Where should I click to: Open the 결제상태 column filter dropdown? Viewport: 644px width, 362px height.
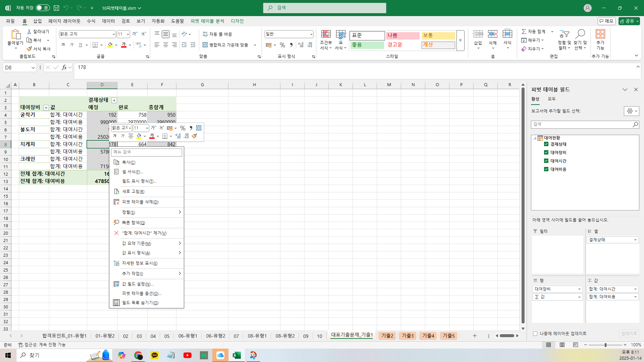click(x=114, y=100)
